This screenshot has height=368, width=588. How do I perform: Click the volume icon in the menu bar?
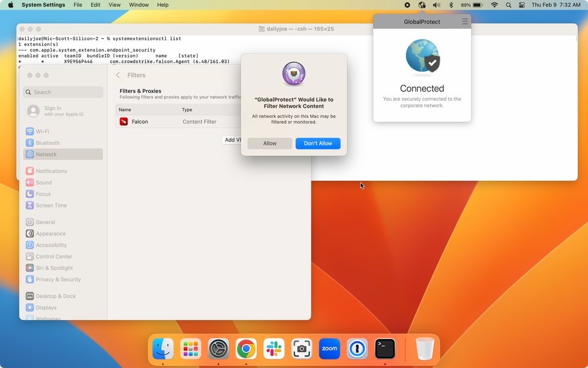coord(436,5)
